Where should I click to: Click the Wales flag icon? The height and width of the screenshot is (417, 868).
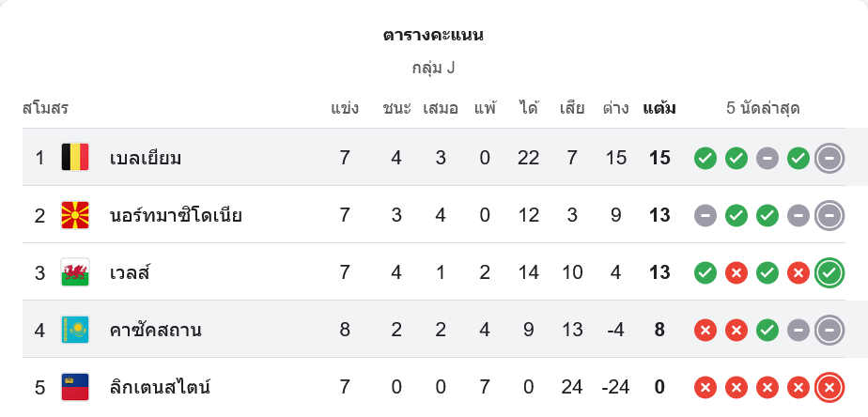(x=75, y=272)
